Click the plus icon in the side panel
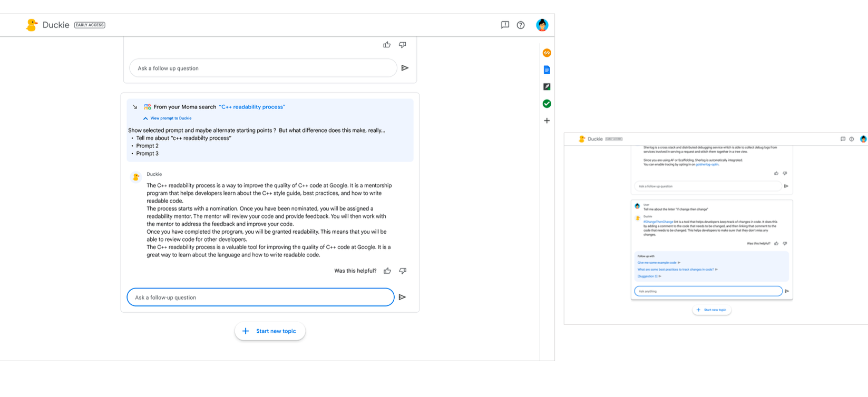 pyautogui.click(x=547, y=121)
